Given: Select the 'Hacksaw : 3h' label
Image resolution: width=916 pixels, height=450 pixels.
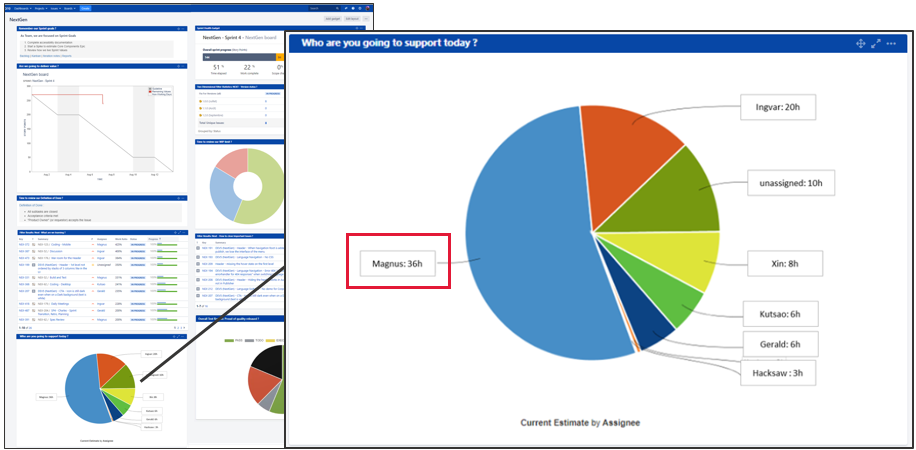Looking at the screenshot, I should pyautogui.click(x=778, y=372).
